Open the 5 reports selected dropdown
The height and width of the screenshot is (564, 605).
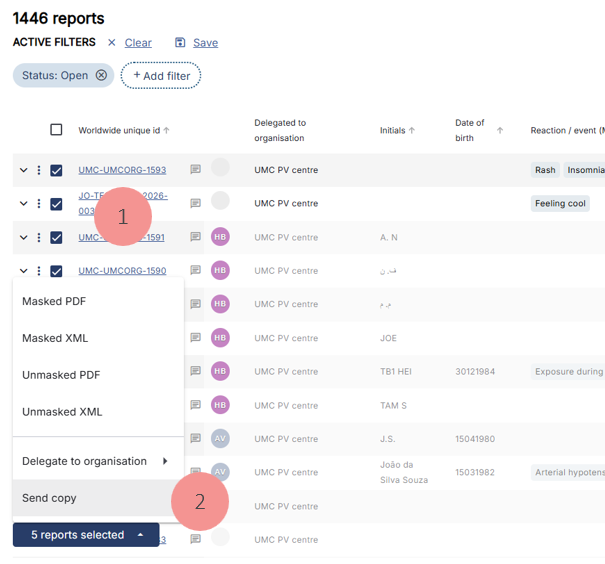86,535
